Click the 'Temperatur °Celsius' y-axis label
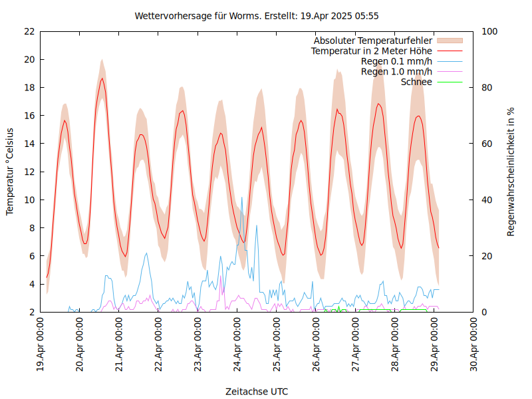 (x=10, y=171)
